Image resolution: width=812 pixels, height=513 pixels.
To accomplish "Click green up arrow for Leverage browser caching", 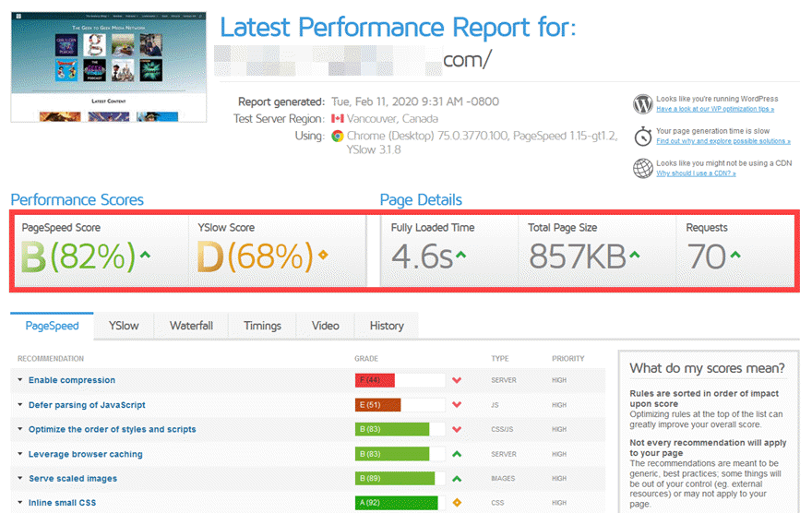I will click(x=456, y=454).
